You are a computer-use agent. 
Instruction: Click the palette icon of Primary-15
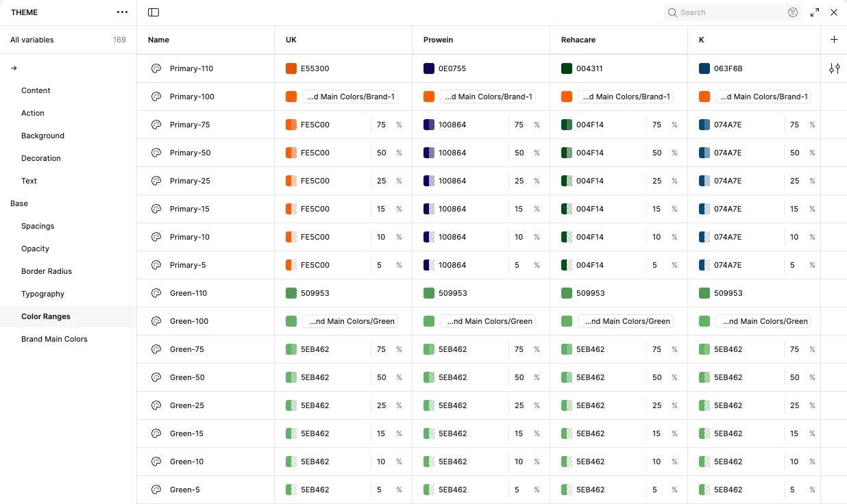[x=156, y=209]
